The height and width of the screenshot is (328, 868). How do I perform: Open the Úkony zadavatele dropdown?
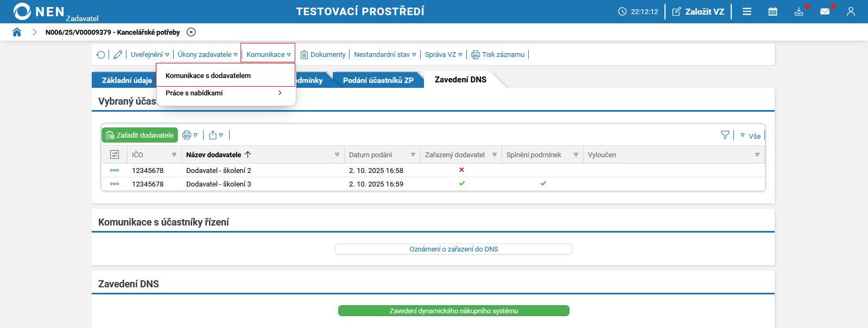[207, 55]
